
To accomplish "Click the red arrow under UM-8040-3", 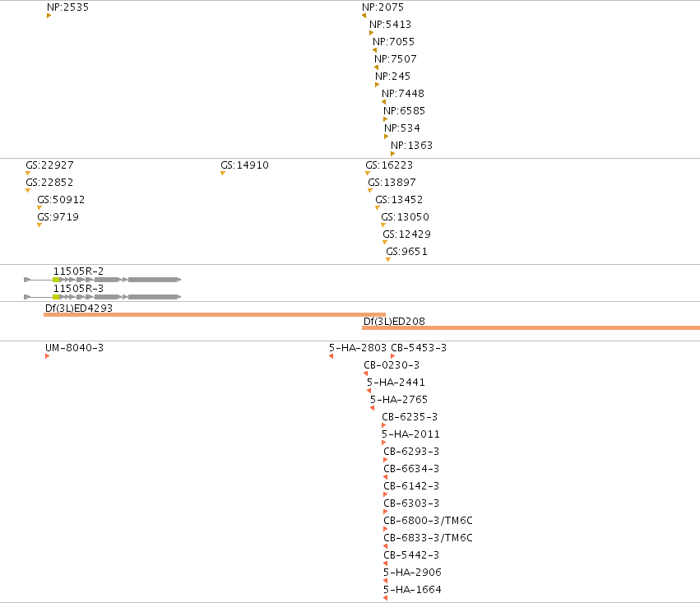I will 48,356.
